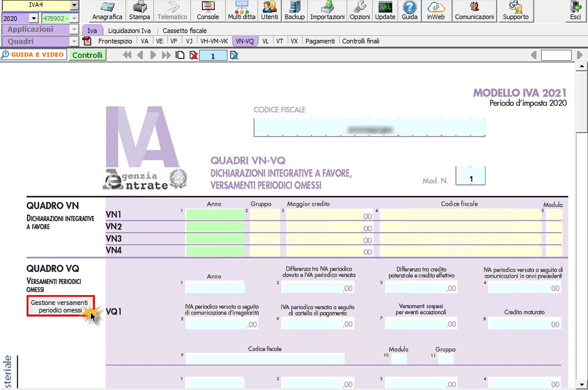Viewport: 588px width, 390px height.
Task: Click the VQ1 Codice fiscale field
Action: (x=265, y=359)
